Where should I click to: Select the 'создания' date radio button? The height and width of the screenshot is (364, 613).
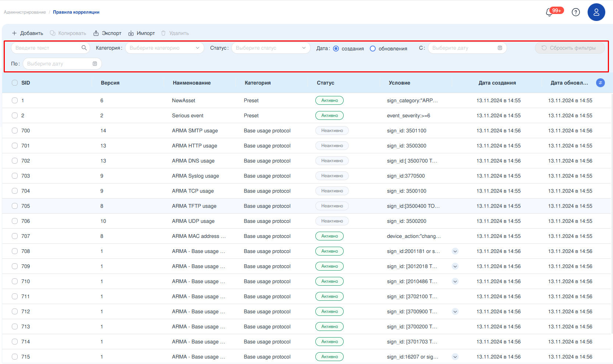[336, 49]
